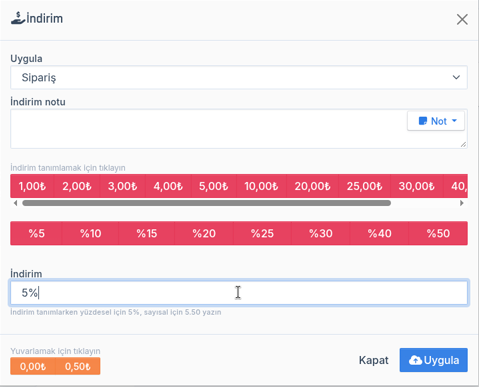The height and width of the screenshot is (387, 479).
Task: Click the right arrow of the amount scrollbar
Action: coord(462,203)
